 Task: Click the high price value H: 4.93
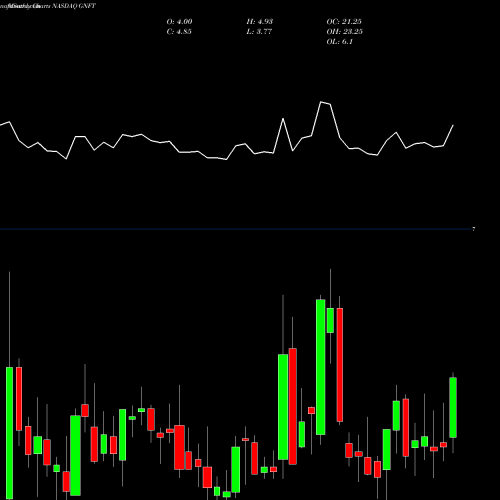click(260, 22)
